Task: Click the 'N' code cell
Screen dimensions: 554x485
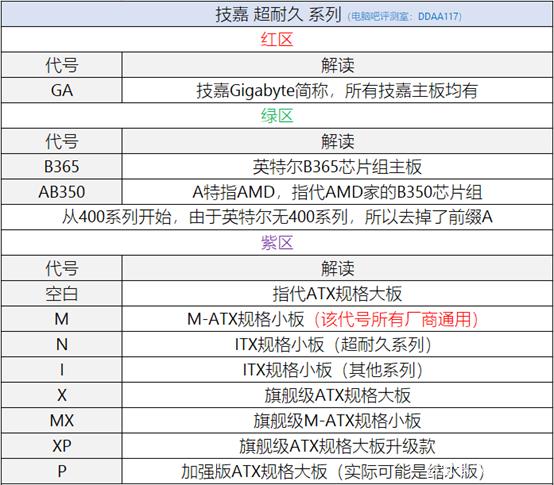Action: pos(62,344)
